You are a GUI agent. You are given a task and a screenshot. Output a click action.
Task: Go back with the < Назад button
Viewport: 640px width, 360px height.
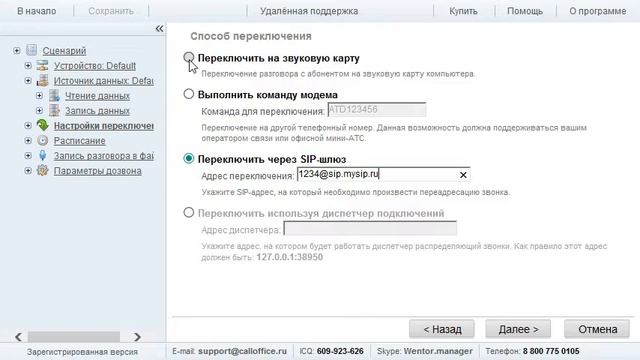coord(442,329)
